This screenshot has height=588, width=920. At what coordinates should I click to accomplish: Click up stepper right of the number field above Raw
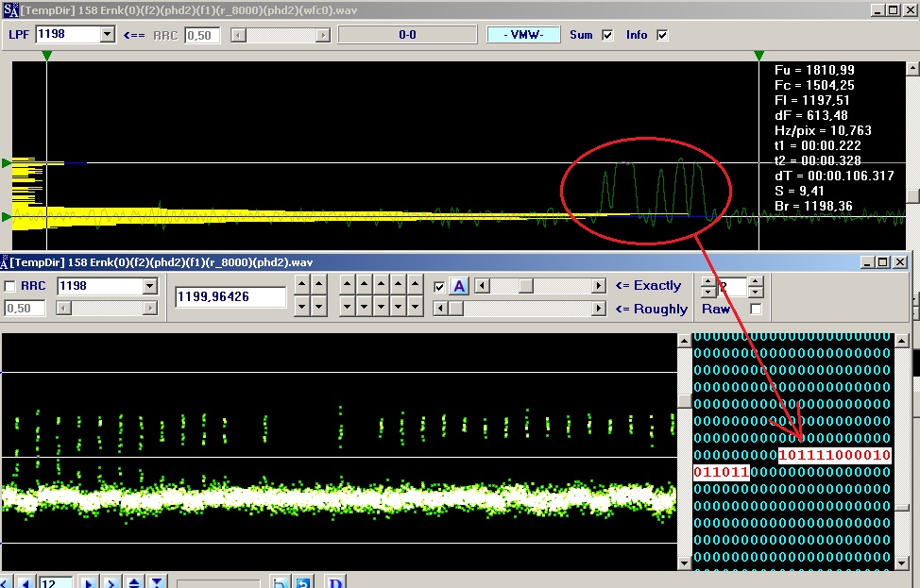(x=756, y=281)
